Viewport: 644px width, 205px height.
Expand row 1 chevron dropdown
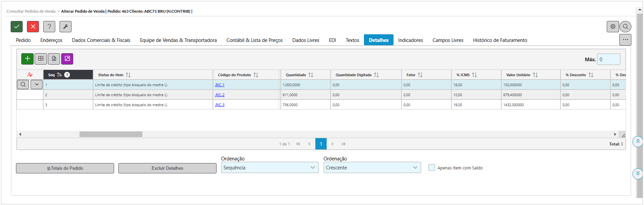37,85
